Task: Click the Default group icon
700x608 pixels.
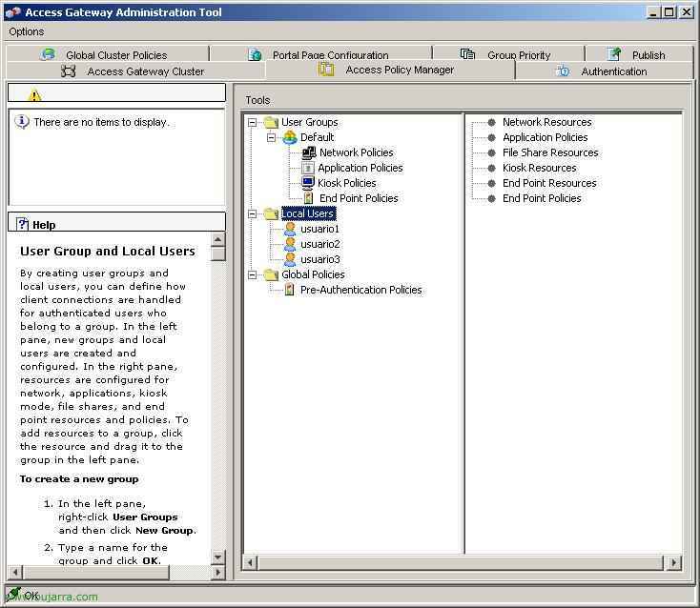Action: pos(290,137)
